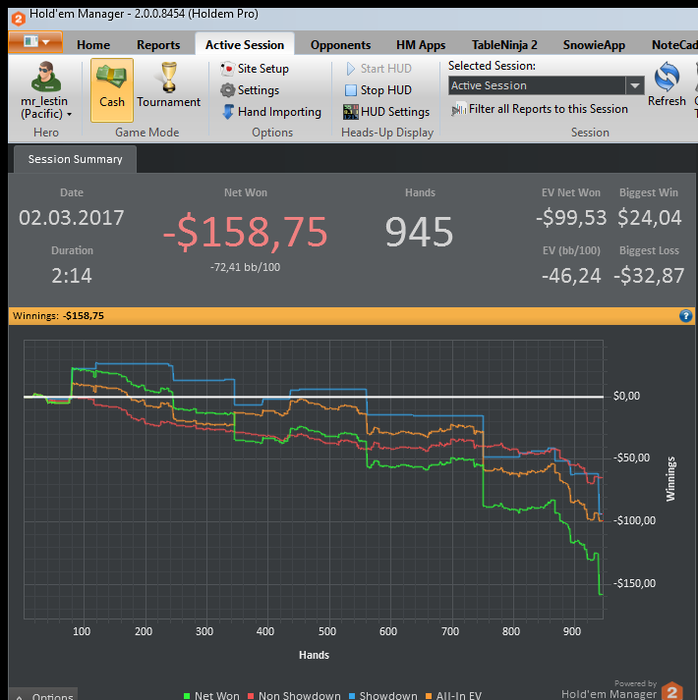Expand Selected Session dropdown arrow
Screen dimensions: 698x700
[x=635, y=85]
